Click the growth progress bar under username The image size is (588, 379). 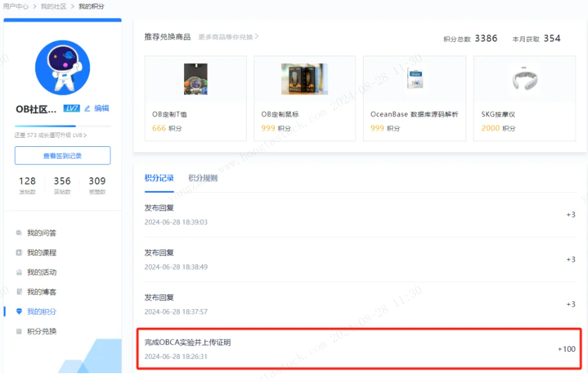(63, 126)
